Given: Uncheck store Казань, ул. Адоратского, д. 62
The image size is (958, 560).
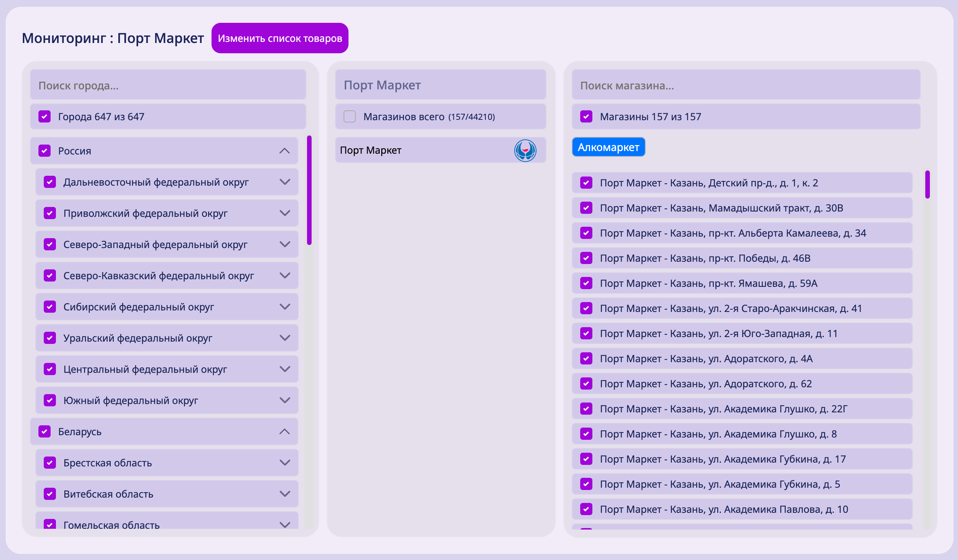Looking at the screenshot, I should 586,383.
